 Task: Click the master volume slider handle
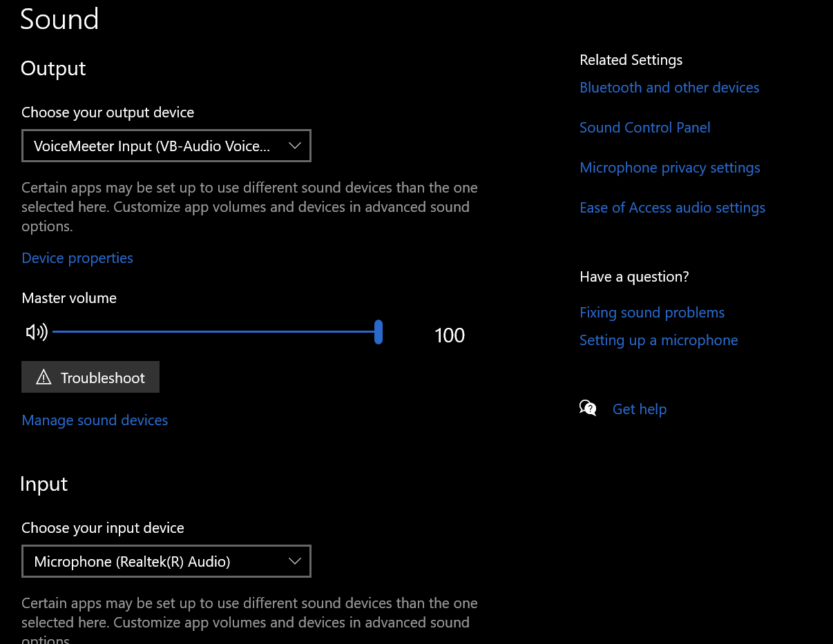coord(379,332)
